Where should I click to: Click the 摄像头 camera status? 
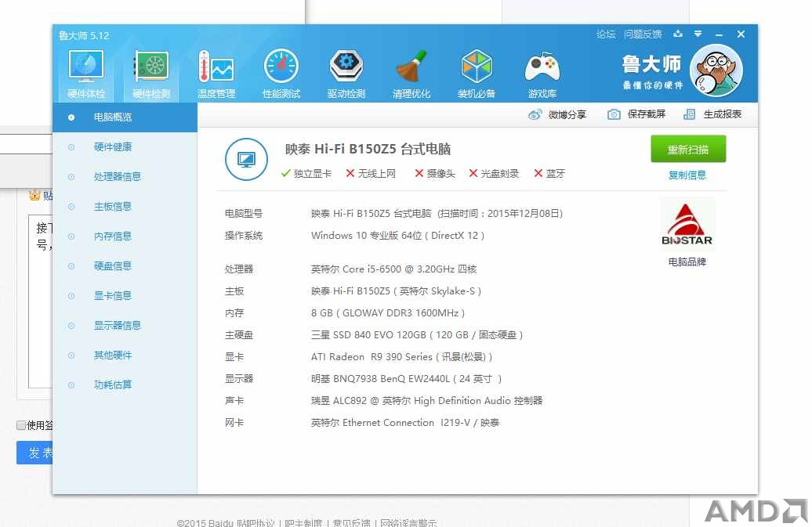(435, 173)
